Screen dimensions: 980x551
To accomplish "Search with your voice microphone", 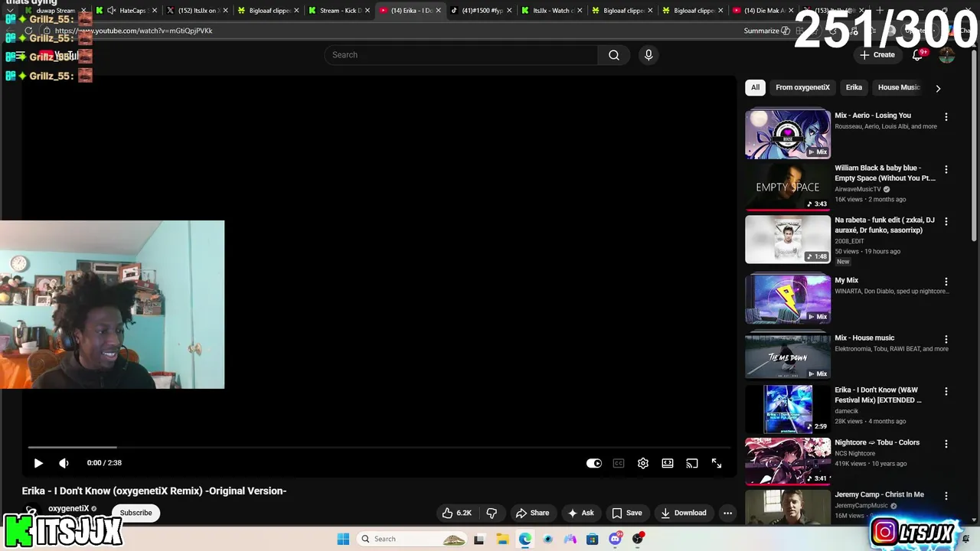I will [x=648, y=55].
